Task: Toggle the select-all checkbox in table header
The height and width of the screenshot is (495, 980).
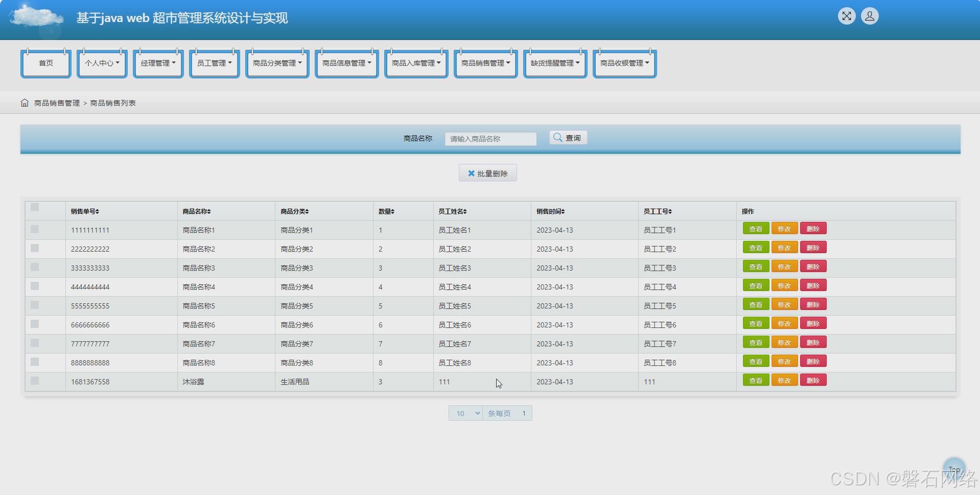Action: click(x=34, y=207)
